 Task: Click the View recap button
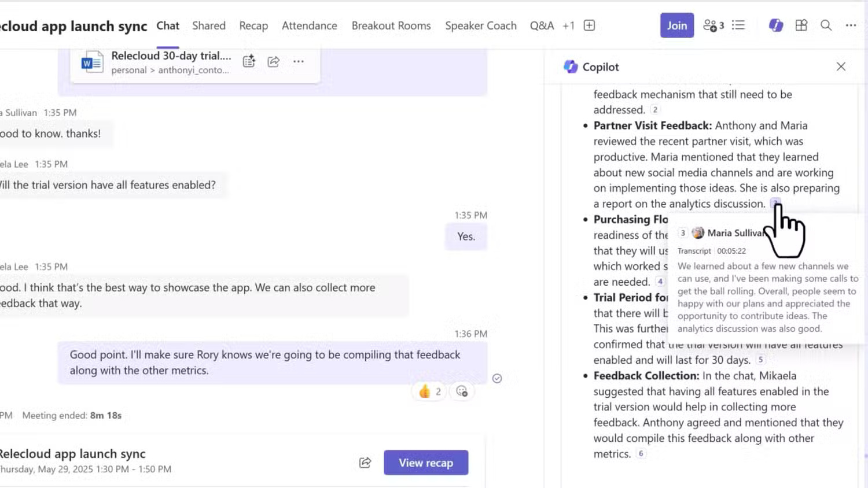(426, 463)
